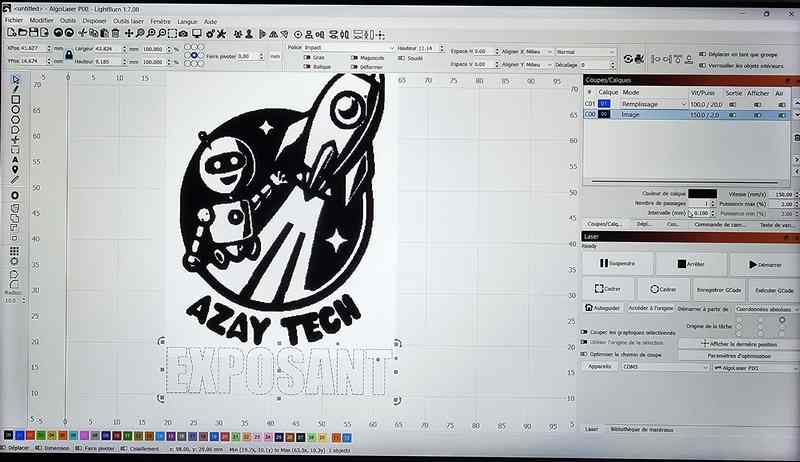The image size is (800, 462).
Task: Toggle Sortie output for Remplissage layer
Action: (733, 104)
